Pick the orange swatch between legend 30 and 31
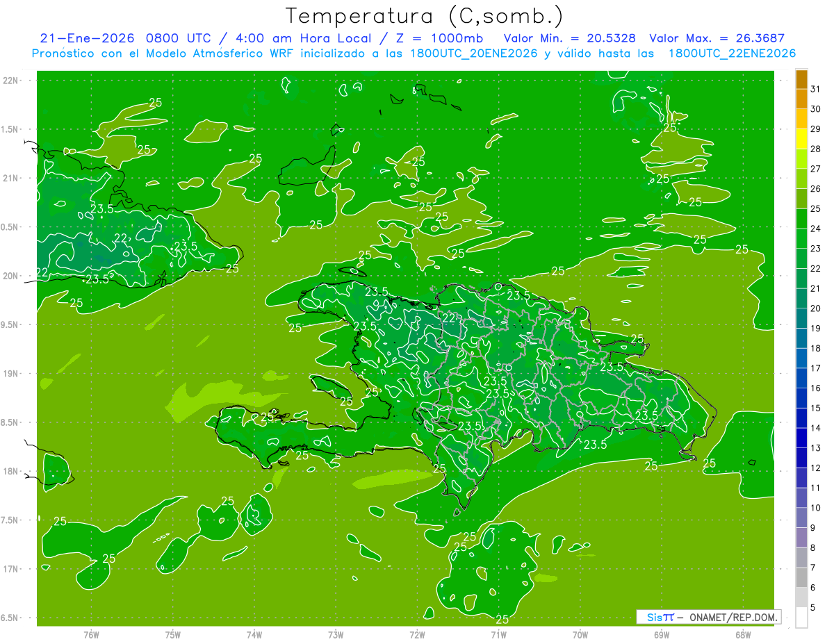 tap(801, 99)
